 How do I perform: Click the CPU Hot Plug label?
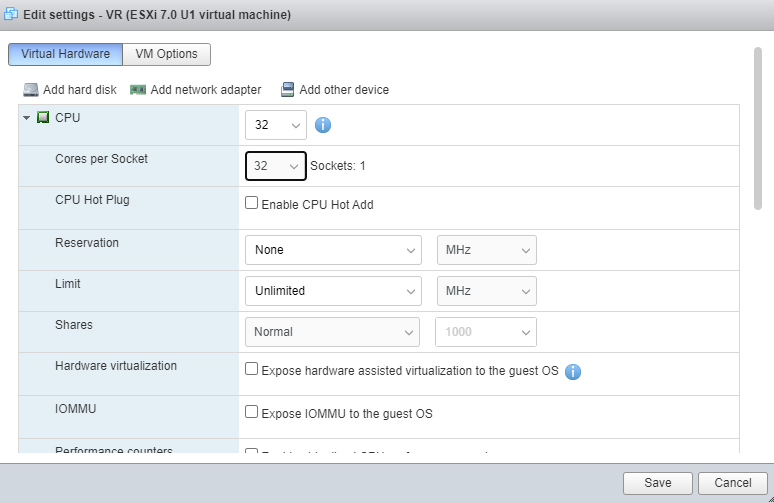[92, 199]
